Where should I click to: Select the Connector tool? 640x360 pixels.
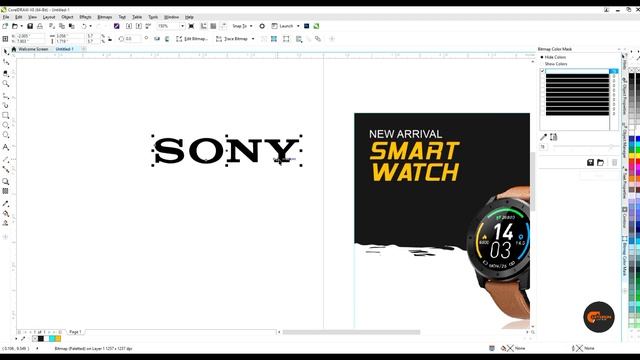click(x=6, y=169)
